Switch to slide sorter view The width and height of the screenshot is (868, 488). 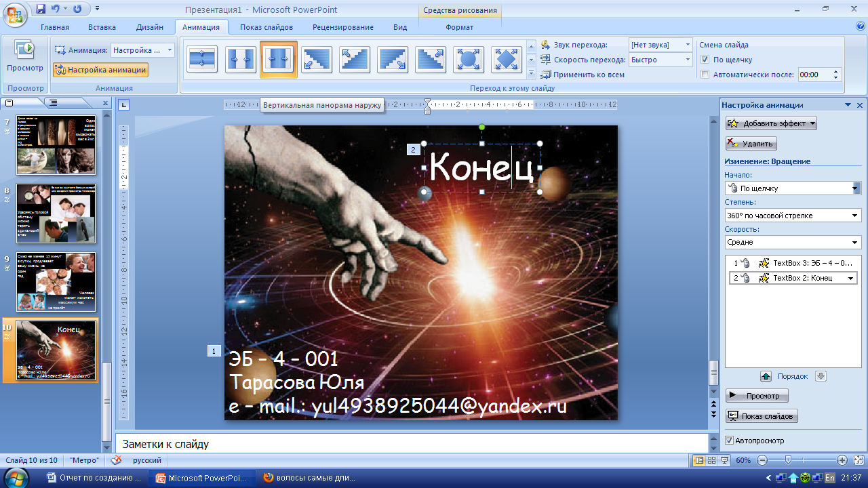coord(711,460)
